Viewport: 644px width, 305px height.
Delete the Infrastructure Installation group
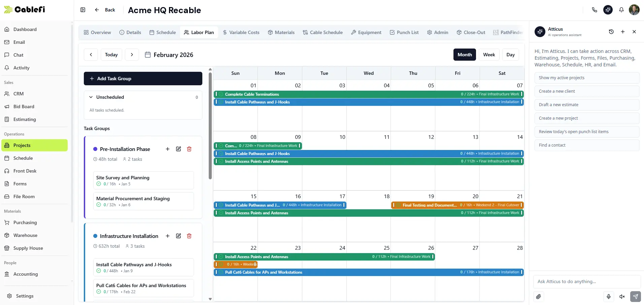(189, 236)
